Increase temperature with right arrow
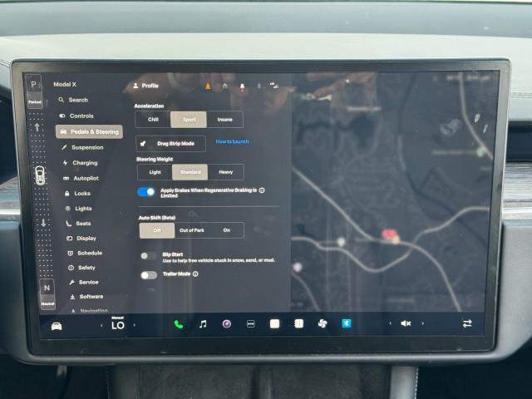The image size is (532, 399). click(x=134, y=325)
